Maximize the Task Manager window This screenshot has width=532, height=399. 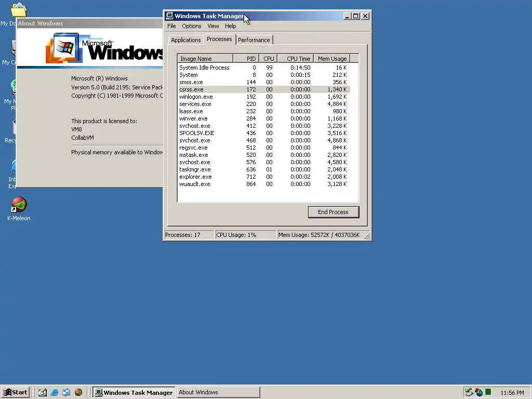click(355, 16)
